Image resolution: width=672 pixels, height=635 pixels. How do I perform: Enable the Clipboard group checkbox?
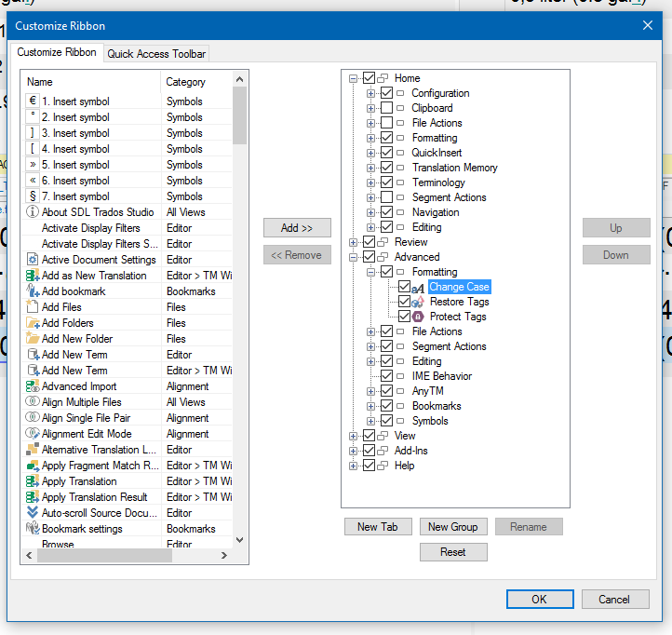pyautogui.click(x=386, y=108)
